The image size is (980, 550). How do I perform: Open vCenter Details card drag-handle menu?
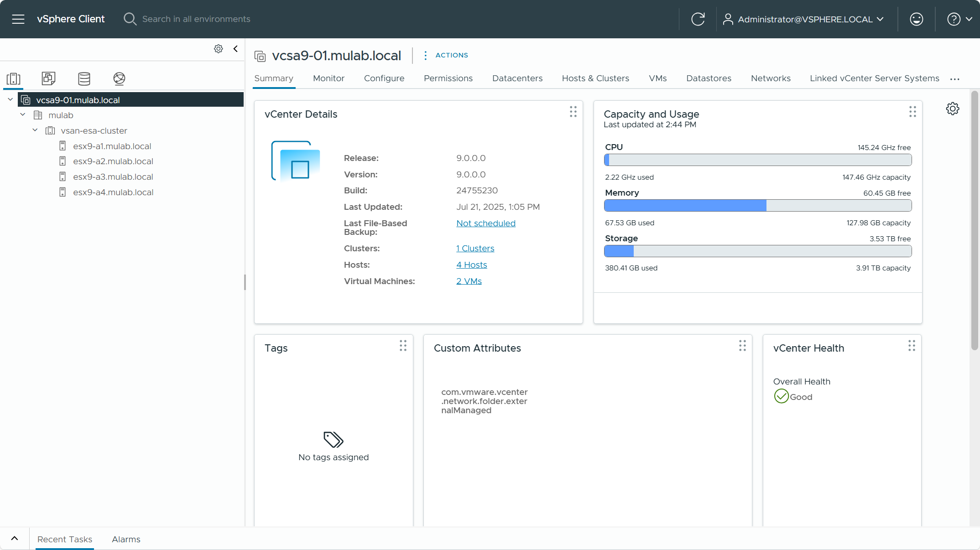tap(573, 112)
